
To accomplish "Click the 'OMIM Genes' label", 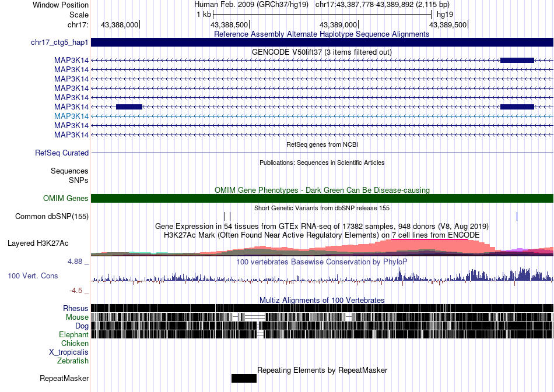I will 65,198.
